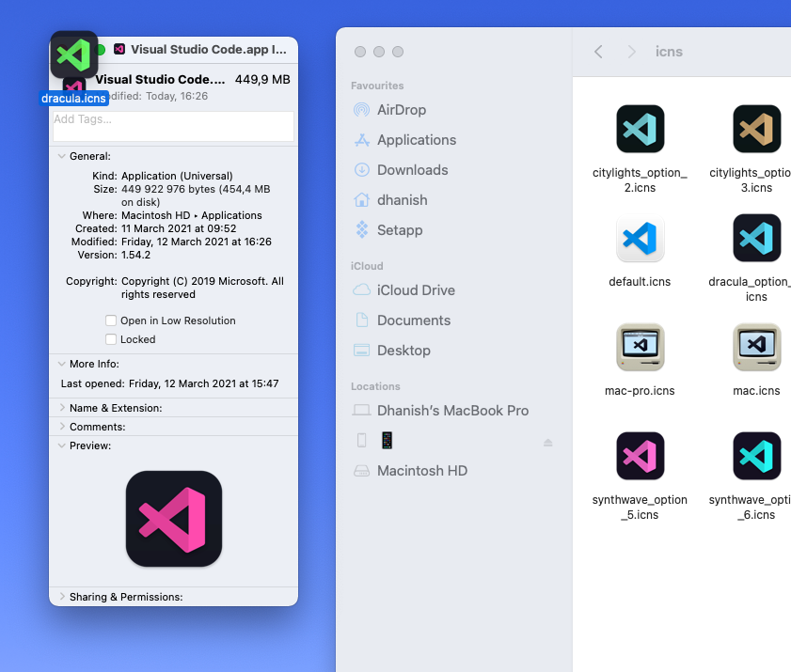This screenshot has height=672, width=791.
Task: Collapse the More Info section
Action: [x=61, y=364]
